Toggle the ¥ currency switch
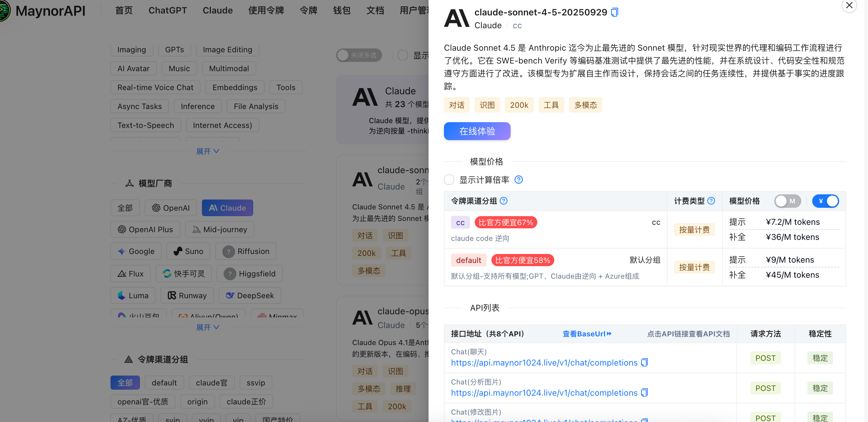 (x=825, y=201)
